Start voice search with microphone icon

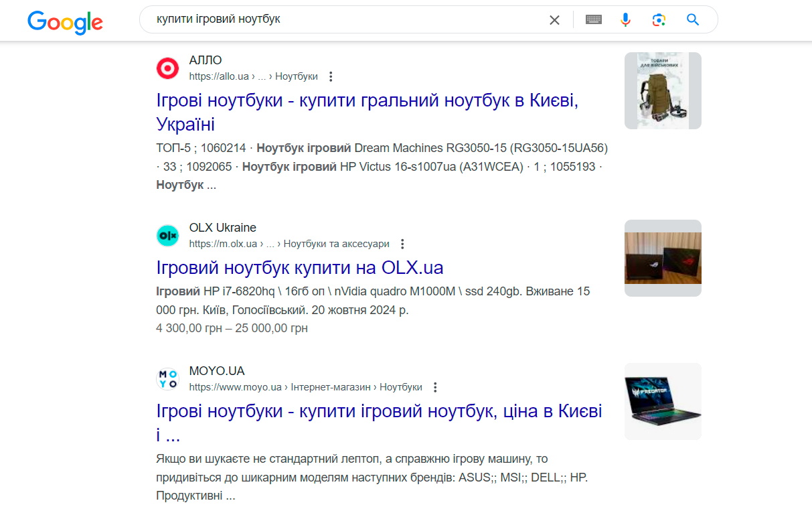click(625, 20)
